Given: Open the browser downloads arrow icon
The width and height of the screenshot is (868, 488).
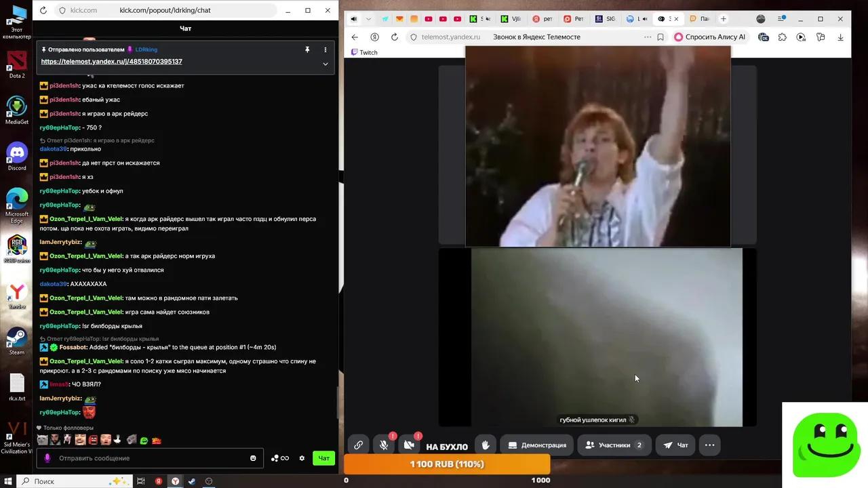Looking at the screenshot, I should 841,37.
